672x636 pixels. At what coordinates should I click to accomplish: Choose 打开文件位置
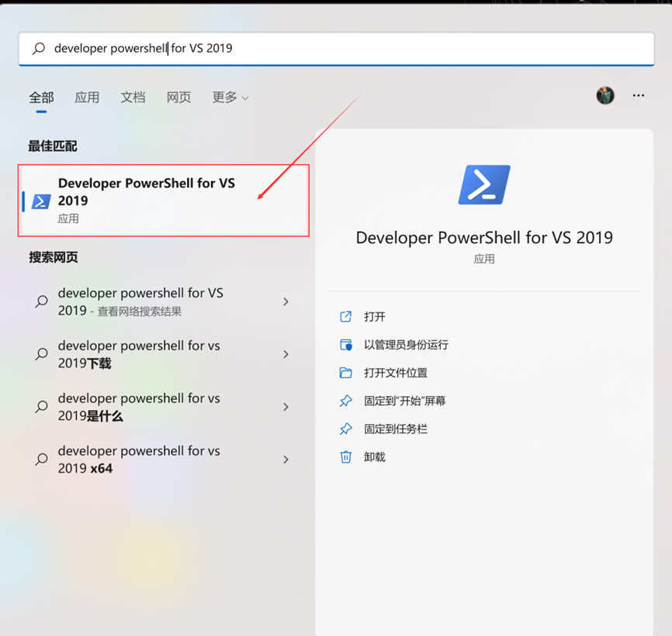pos(396,373)
